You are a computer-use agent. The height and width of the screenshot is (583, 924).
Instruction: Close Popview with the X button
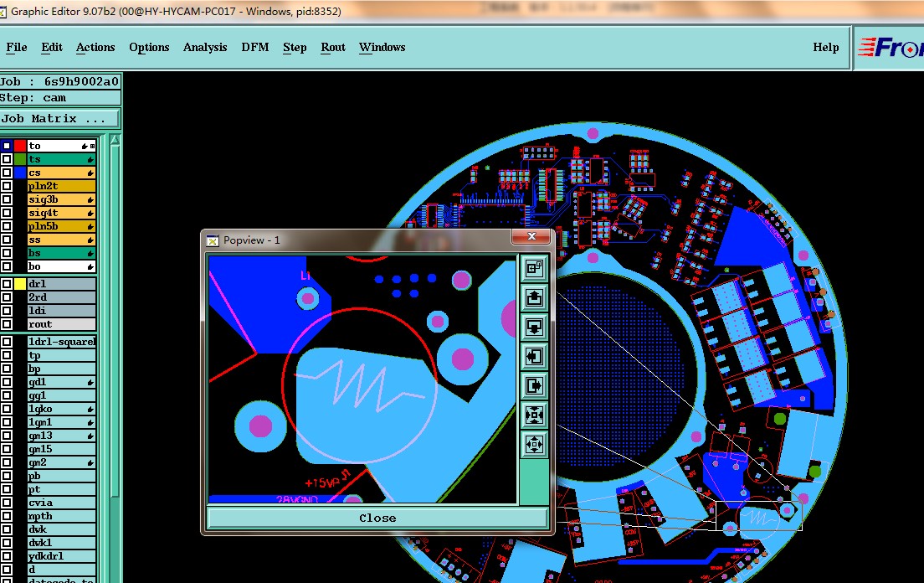pyautogui.click(x=531, y=236)
